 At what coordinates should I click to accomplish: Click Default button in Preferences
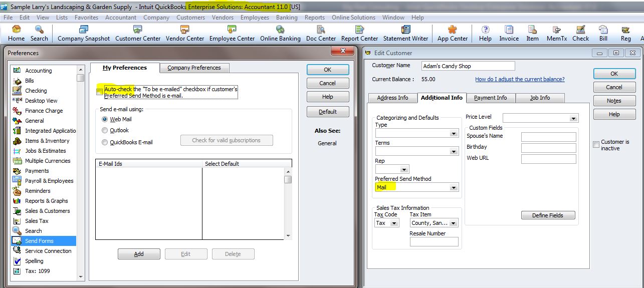[x=328, y=112]
